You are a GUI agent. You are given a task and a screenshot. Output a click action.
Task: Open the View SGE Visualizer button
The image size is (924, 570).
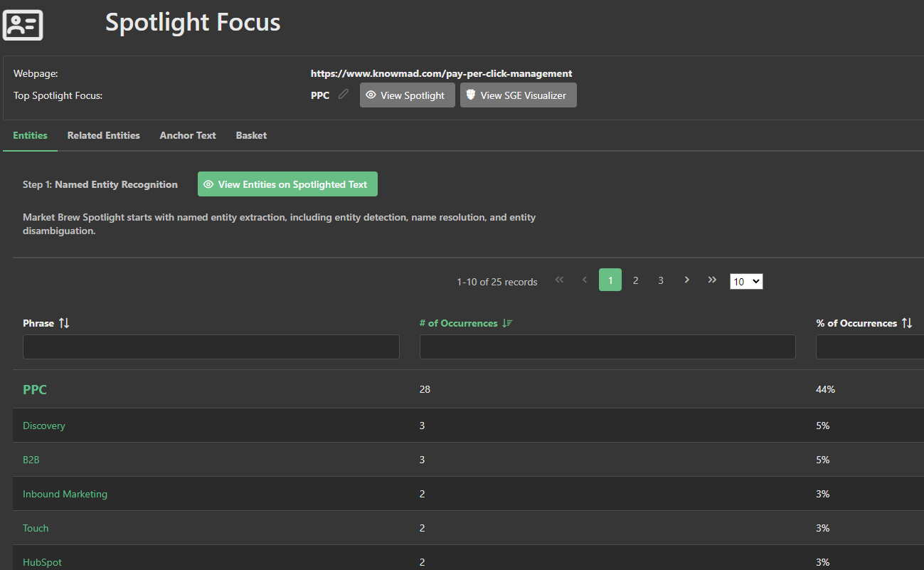pyautogui.click(x=518, y=95)
